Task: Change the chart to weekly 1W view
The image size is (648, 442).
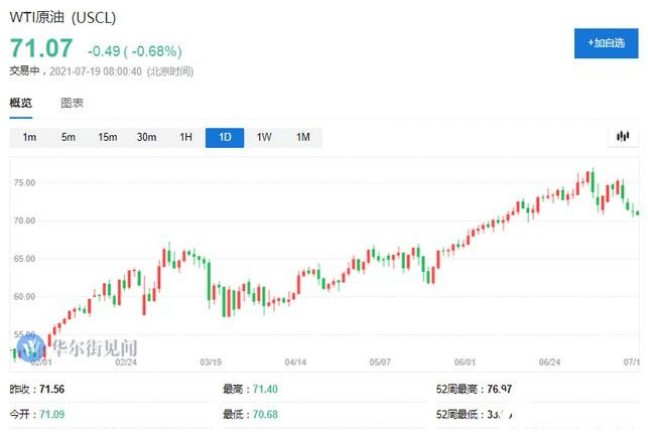Action: tap(264, 137)
